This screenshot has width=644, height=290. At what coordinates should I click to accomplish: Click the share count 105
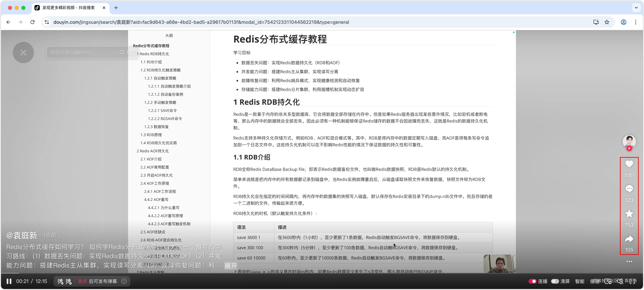[629, 250]
